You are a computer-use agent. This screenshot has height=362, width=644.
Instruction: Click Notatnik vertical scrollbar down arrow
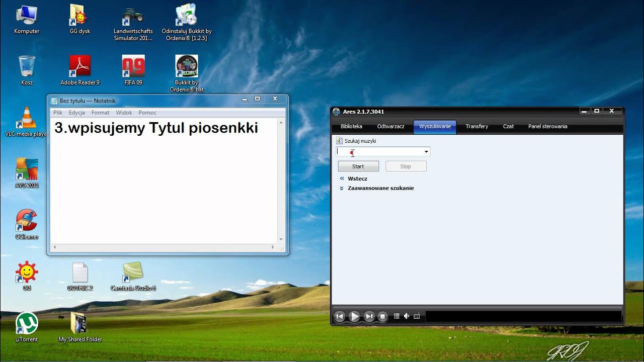tap(281, 239)
